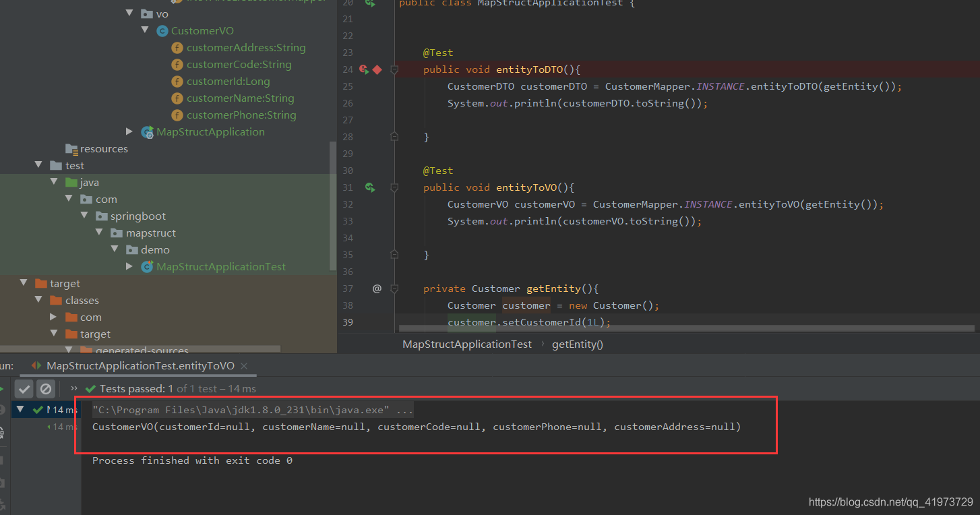Click the green java folder icon
The image size is (980, 515).
pyautogui.click(x=71, y=182)
